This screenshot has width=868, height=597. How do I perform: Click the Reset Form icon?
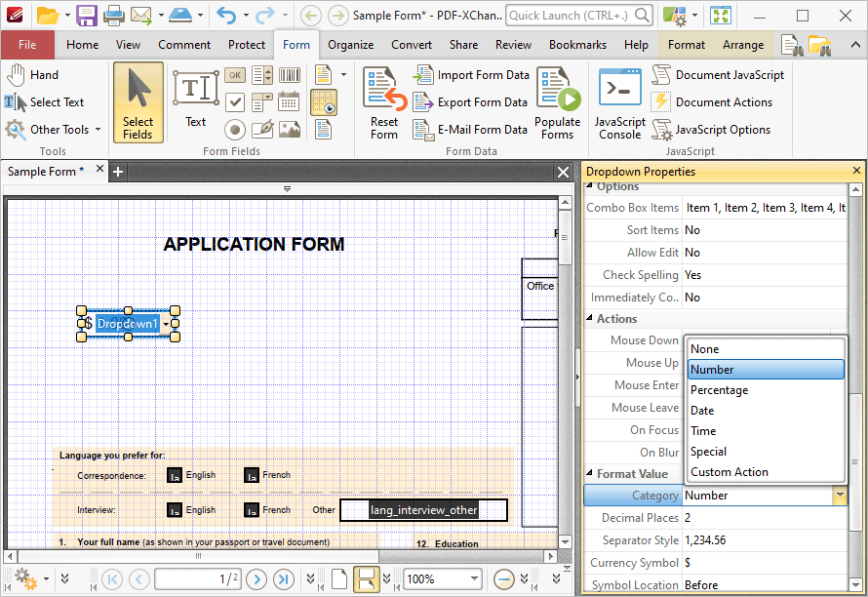pos(384,88)
